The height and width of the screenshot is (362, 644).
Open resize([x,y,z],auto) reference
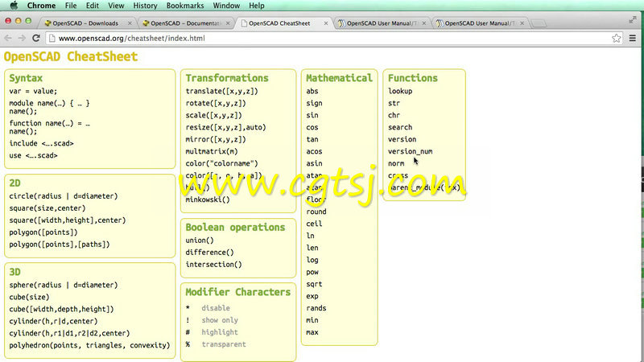tap(225, 127)
